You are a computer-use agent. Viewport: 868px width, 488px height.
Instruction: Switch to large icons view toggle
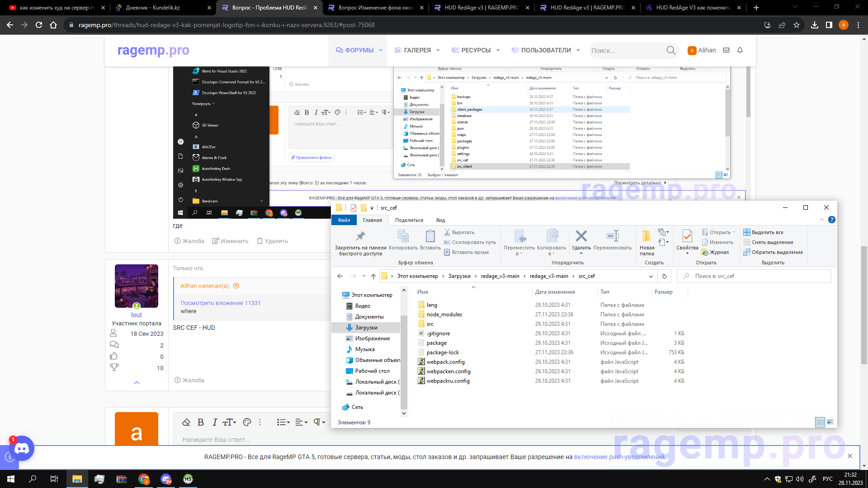830,422
